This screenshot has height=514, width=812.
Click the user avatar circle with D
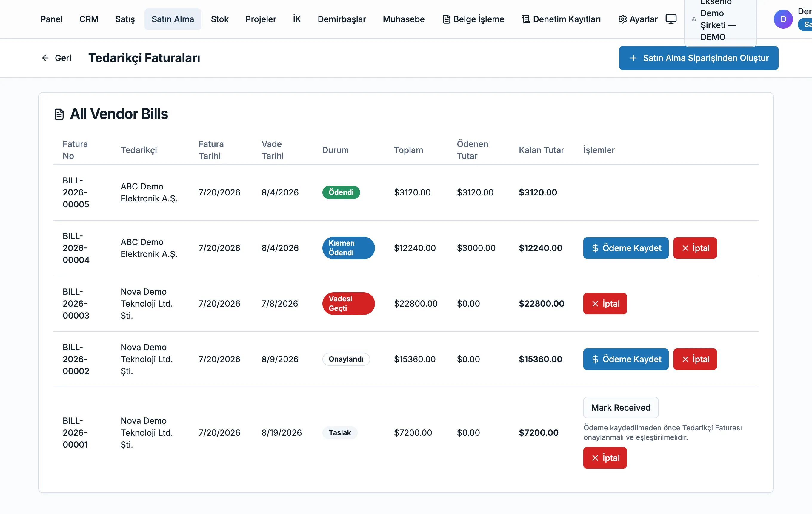tap(783, 19)
